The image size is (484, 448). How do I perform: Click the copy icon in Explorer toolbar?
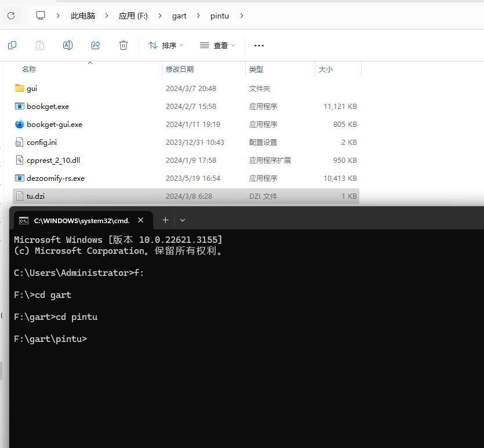(x=12, y=45)
